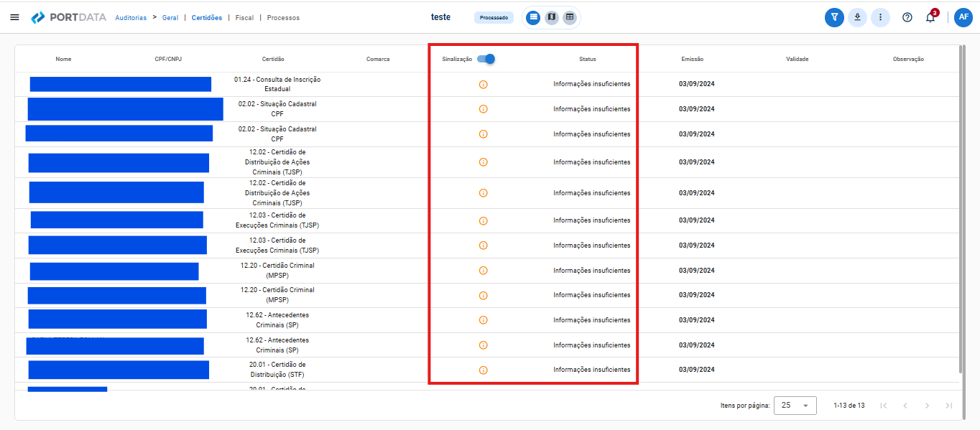The width and height of the screenshot is (980, 430).
Task: Open the Itens por página dropdown
Action: coord(795,406)
